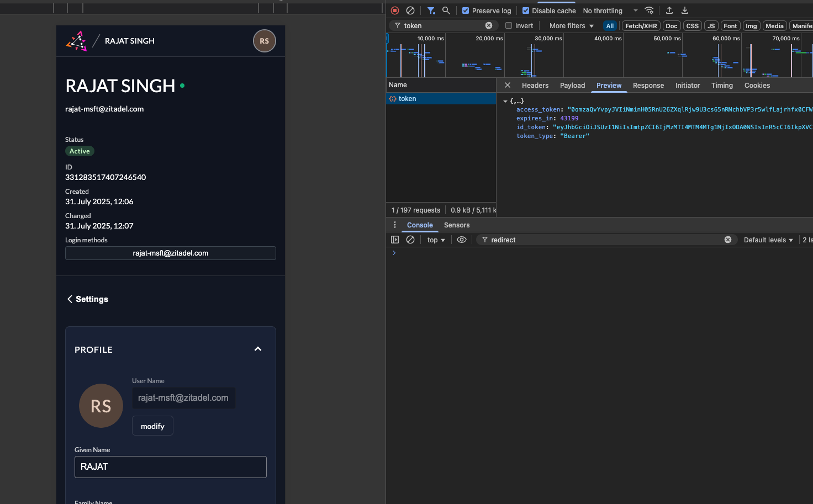Close the request details pane

click(x=508, y=85)
